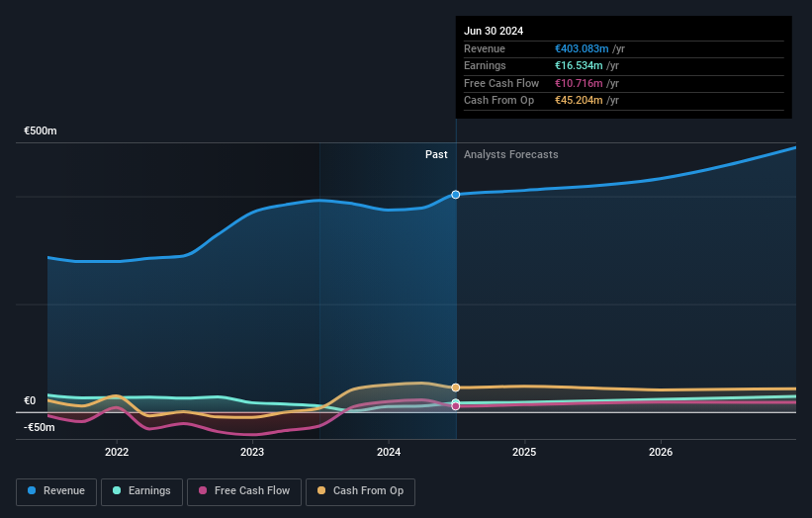812x518 pixels.
Task: Toggle the Free Cash Flow legend button
Action: (x=244, y=491)
